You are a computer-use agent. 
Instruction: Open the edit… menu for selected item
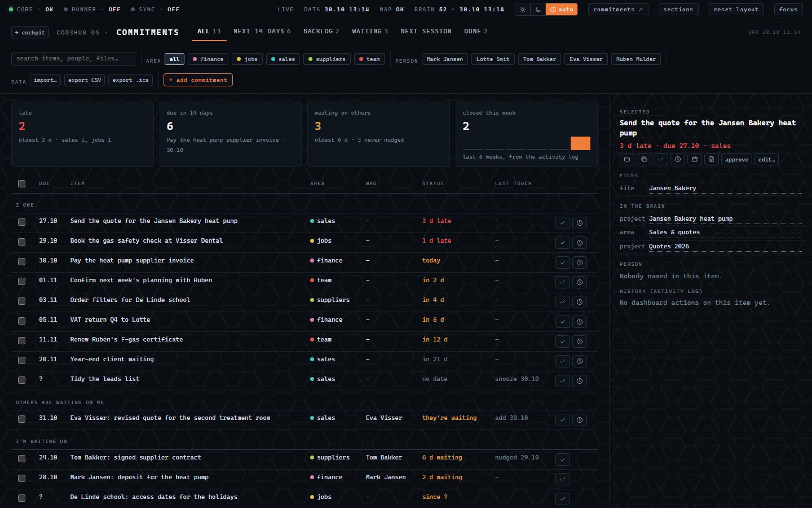(766, 160)
